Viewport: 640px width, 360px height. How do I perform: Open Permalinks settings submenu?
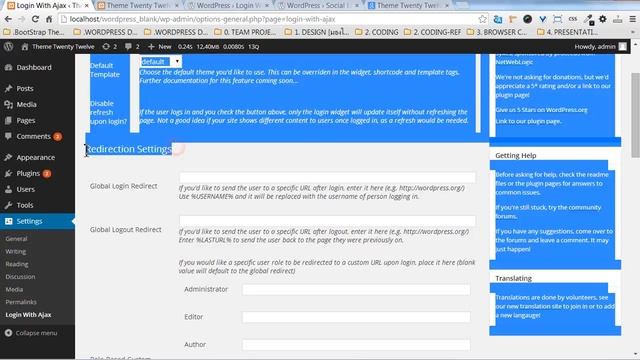pyautogui.click(x=21, y=302)
